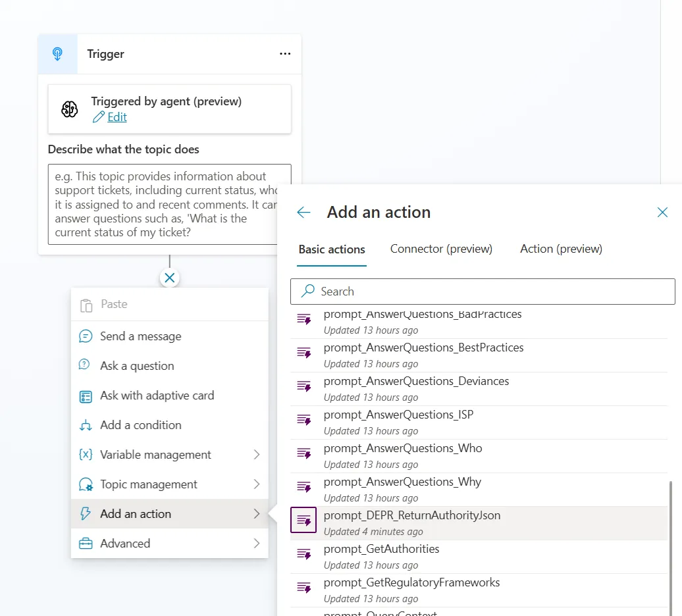Choose Send a message menu item
This screenshot has width=682, height=616.
click(x=170, y=336)
